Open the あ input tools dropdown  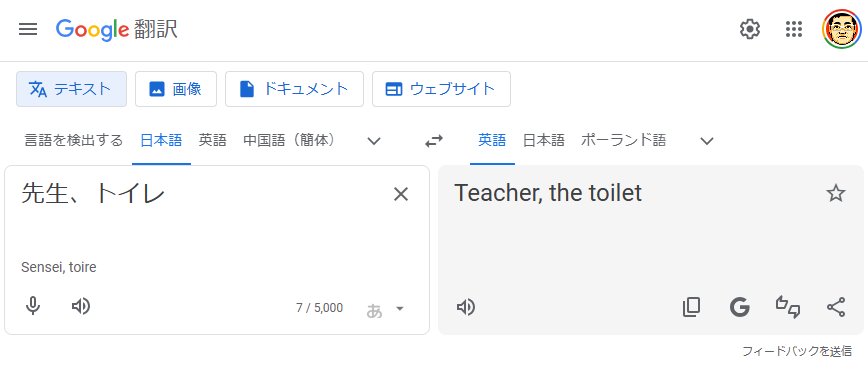[386, 309]
